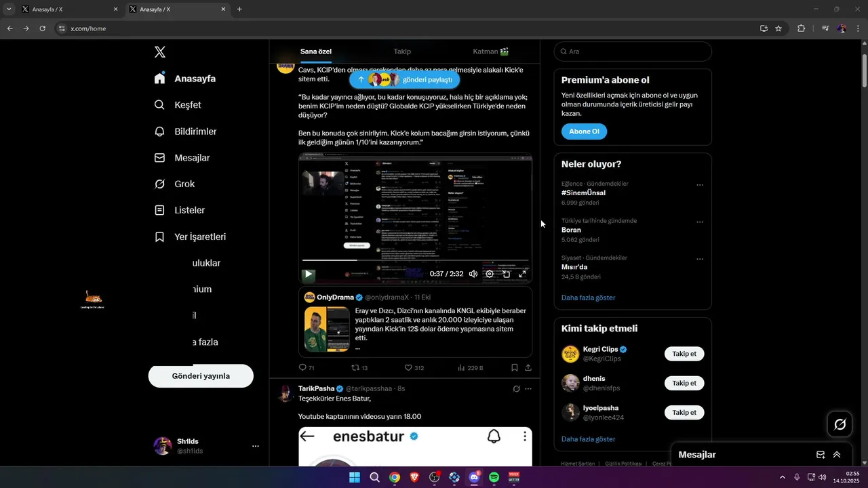Compose new message in Mesajlar drawer
The image size is (868, 488).
821,455
